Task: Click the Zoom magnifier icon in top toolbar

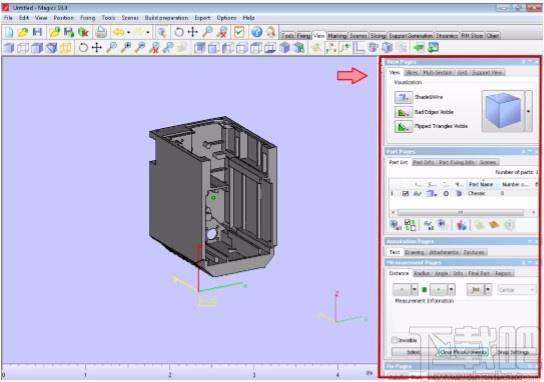Action: pos(207,32)
